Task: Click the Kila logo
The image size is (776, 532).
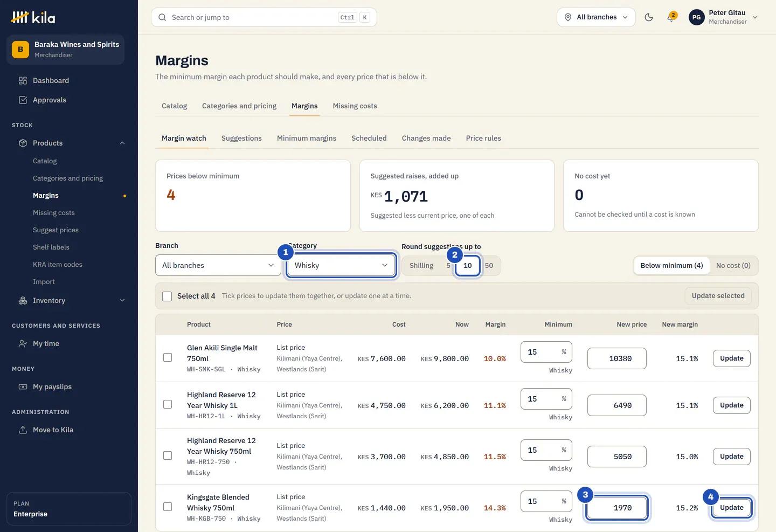Action: pyautogui.click(x=33, y=17)
